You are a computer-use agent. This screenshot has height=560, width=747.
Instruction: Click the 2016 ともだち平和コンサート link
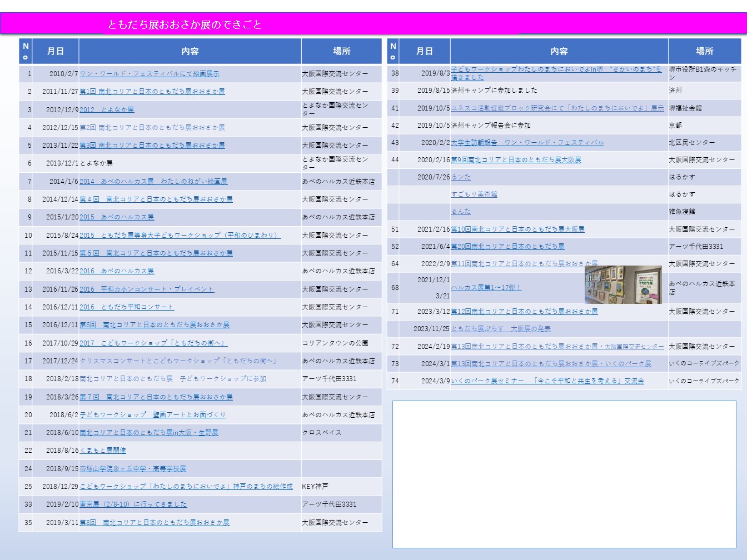[127, 307]
